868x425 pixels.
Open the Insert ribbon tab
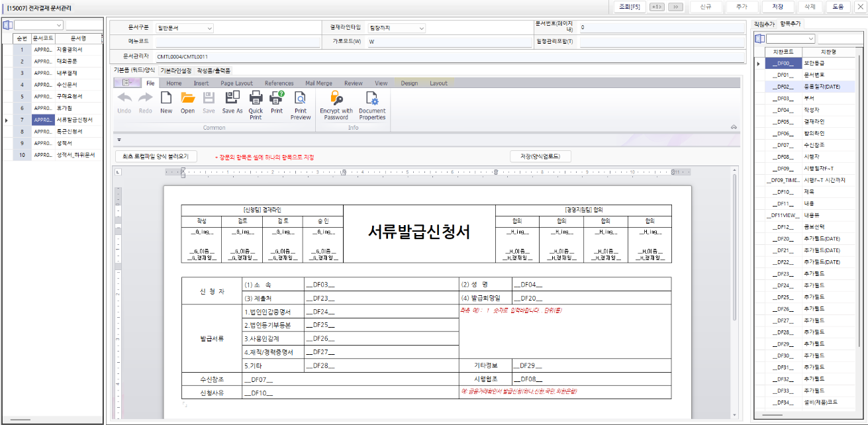201,83
